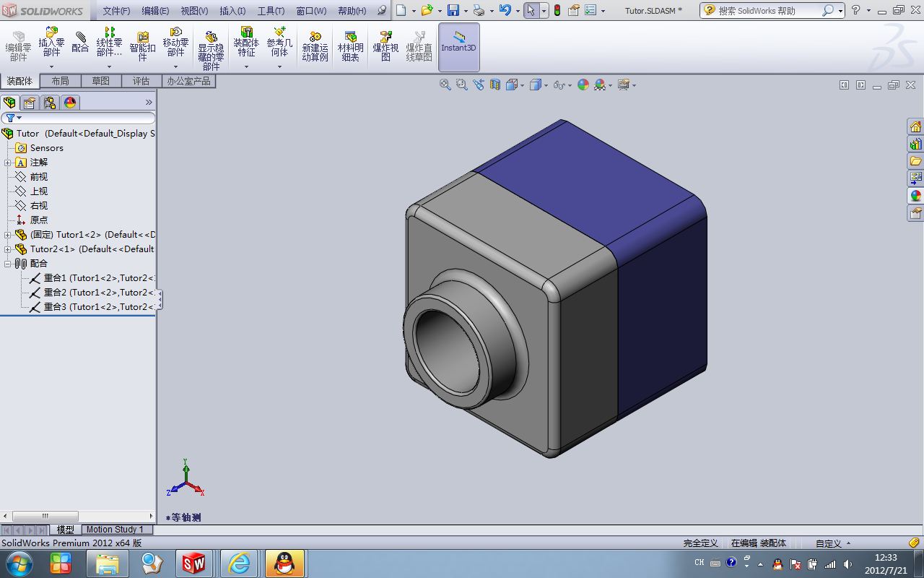This screenshot has height=578, width=924.
Task: Open the ConfigurationManager tab icon
Action: point(50,103)
